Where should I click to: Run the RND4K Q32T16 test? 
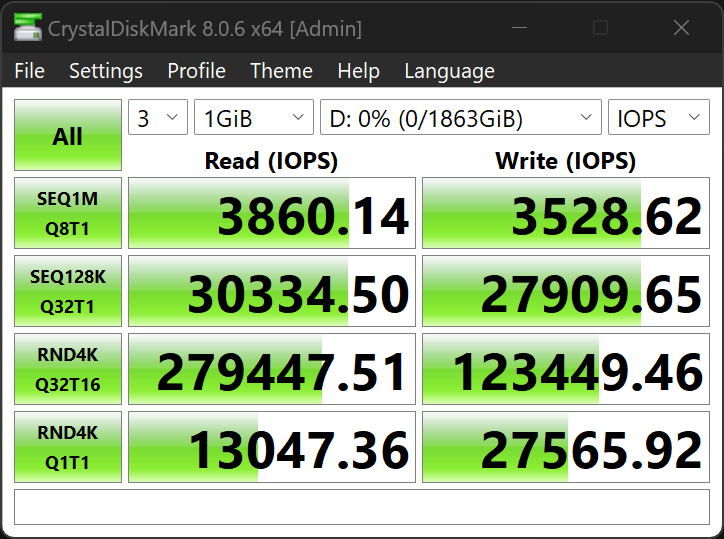pos(68,369)
